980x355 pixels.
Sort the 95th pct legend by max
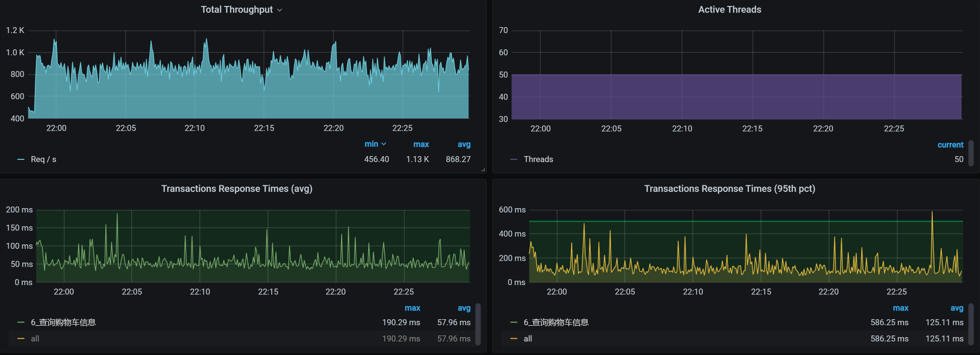(x=900, y=308)
